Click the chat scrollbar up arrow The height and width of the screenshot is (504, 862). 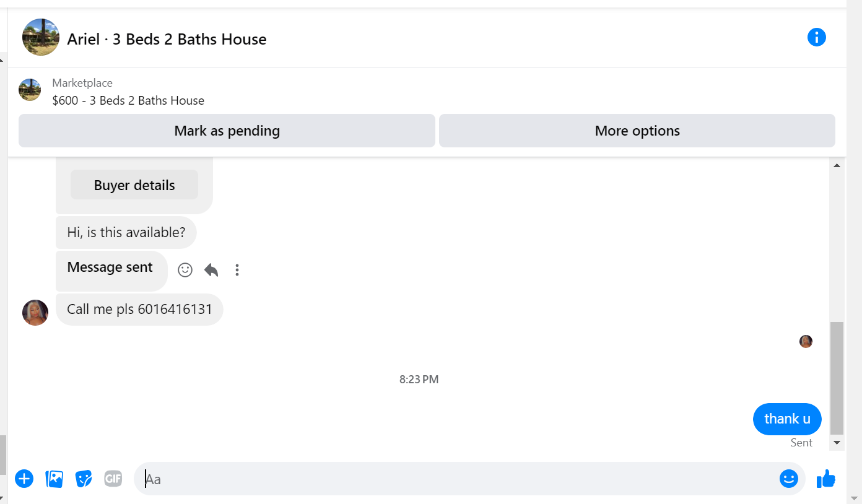click(x=837, y=165)
